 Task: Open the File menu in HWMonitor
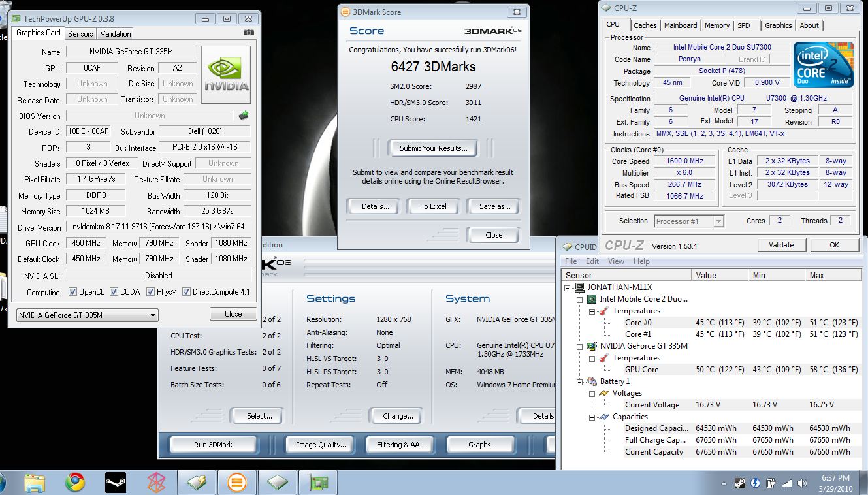pyautogui.click(x=571, y=261)
